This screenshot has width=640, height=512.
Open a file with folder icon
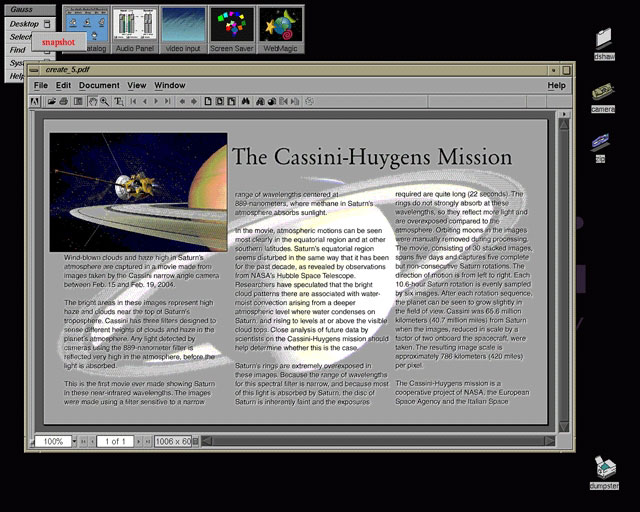(51, 101)
